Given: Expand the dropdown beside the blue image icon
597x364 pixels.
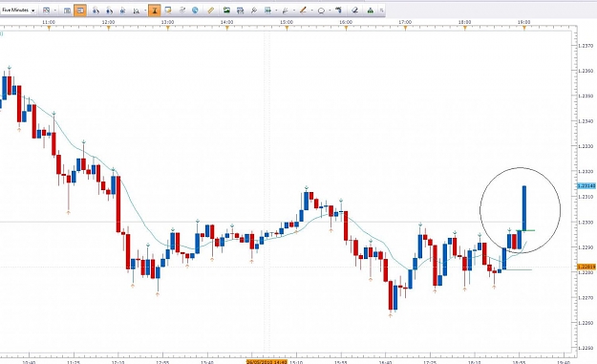Looking at the screenshot, I should pos(276,11).
